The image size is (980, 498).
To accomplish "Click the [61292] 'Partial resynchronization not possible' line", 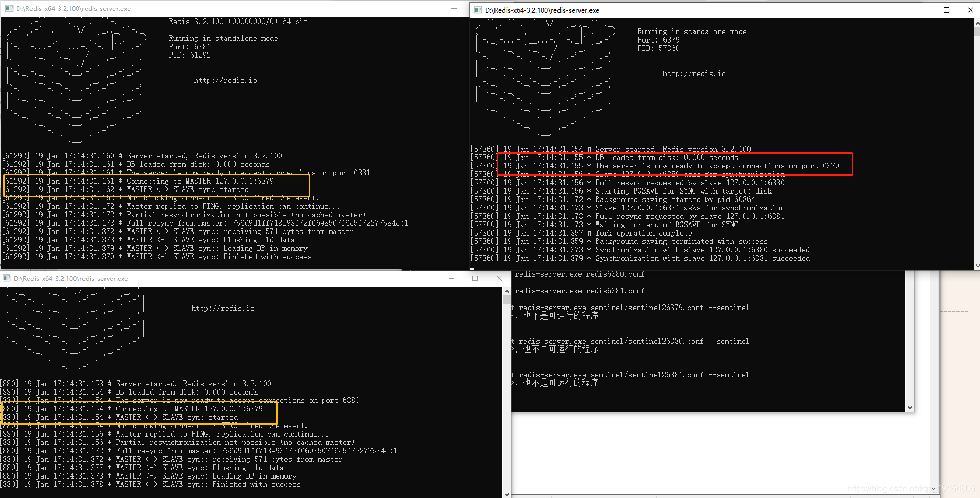I will (183, 215).
